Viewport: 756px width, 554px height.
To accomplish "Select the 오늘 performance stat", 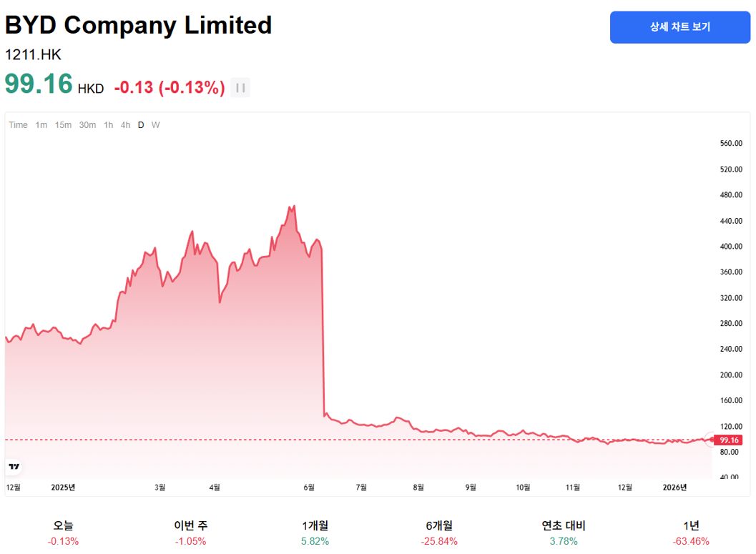I will click(63, 533).
